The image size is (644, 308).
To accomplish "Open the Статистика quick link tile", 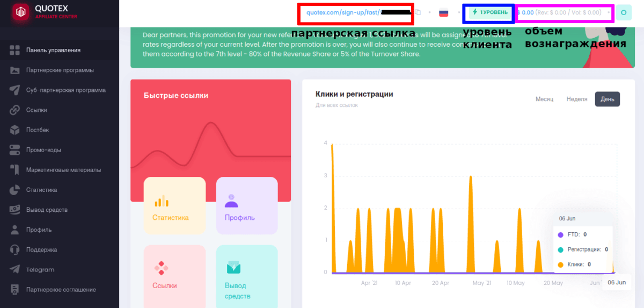I will coord(174,205).
